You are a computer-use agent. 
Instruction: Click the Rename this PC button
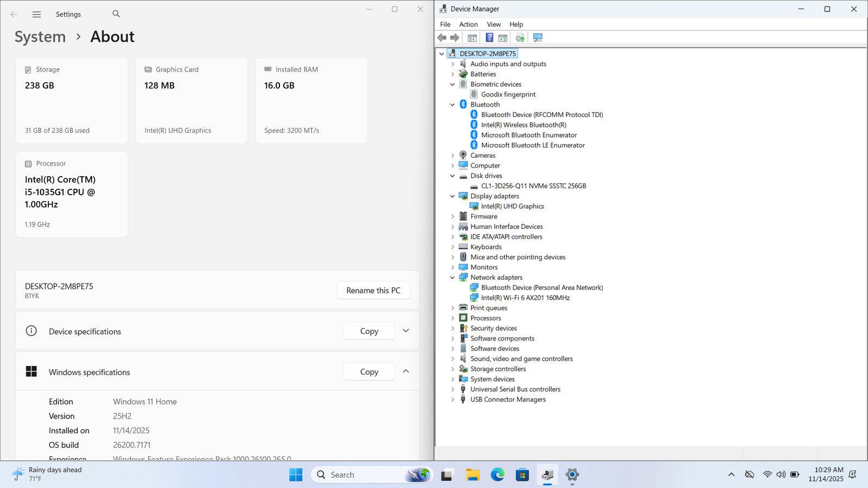373,290
